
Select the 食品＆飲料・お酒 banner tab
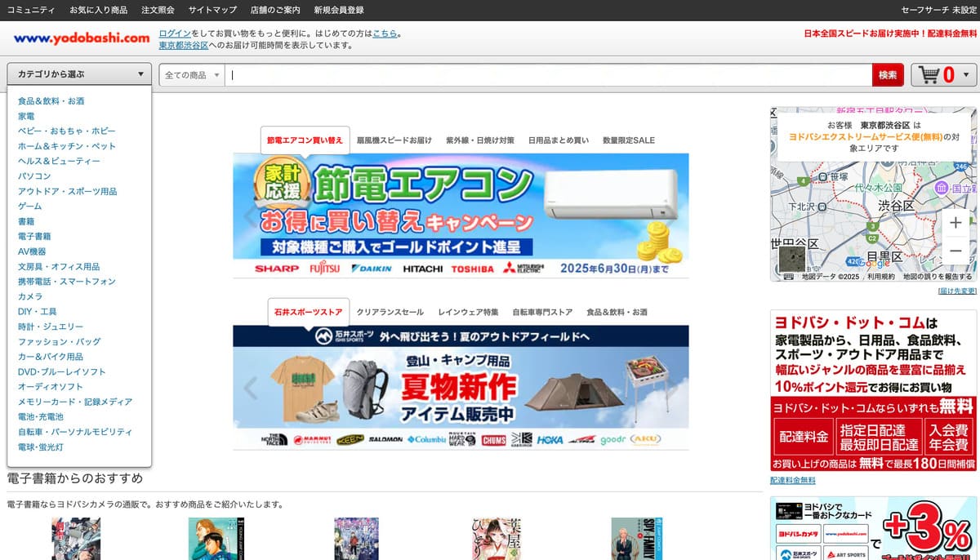[x=617, y=312]
